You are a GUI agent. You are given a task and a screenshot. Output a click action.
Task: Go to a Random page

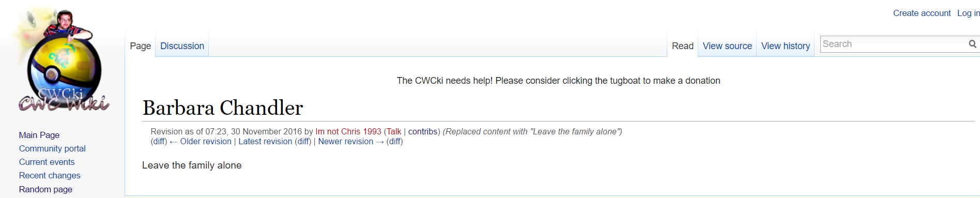point(45,189)
